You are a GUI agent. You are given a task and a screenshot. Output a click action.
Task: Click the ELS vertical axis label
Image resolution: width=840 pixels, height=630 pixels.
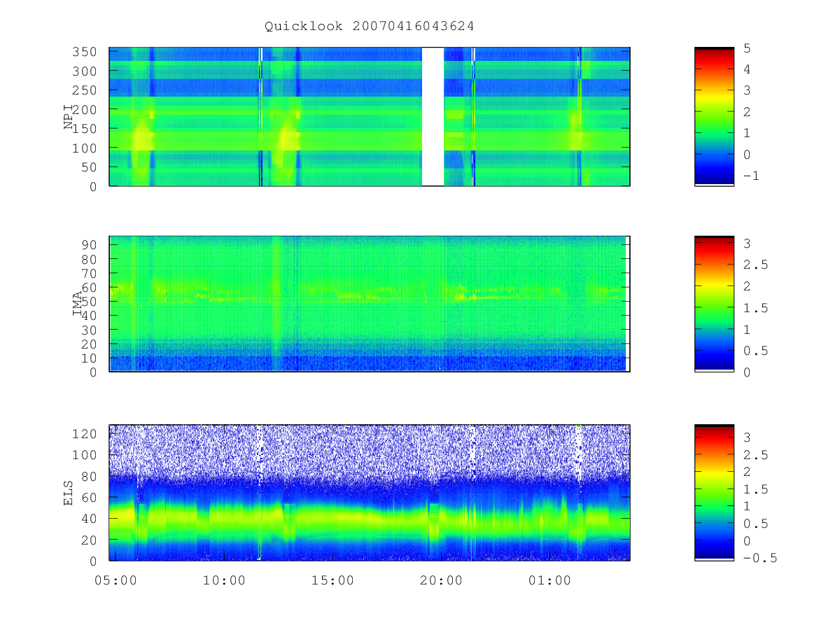tap(69, 493)
